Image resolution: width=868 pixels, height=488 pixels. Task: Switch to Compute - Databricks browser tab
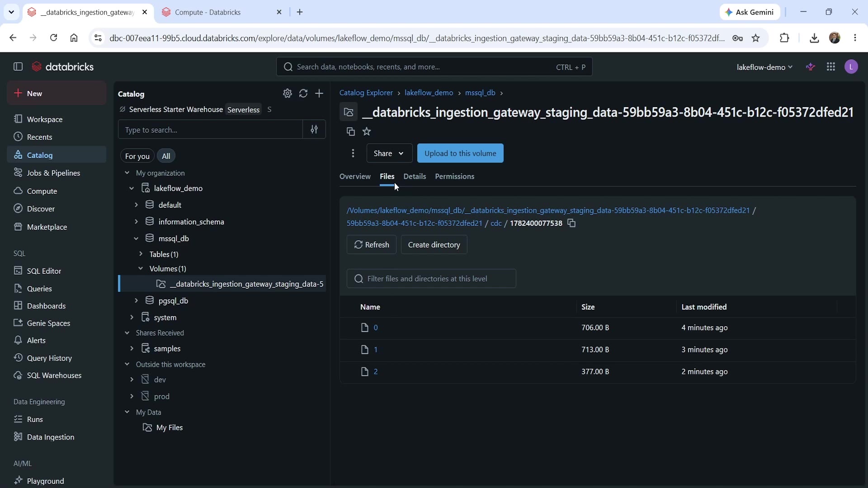click(x=222, y=12)
